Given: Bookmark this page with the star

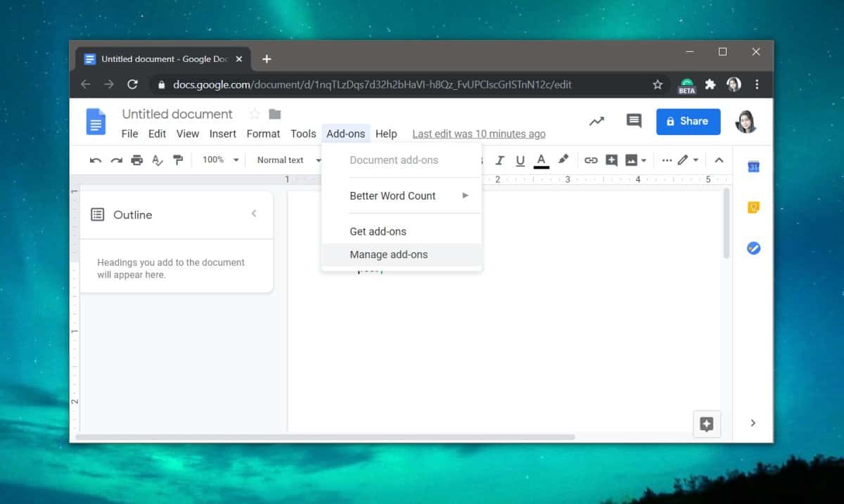Looking at the screenshot, I should pos(658,84).
